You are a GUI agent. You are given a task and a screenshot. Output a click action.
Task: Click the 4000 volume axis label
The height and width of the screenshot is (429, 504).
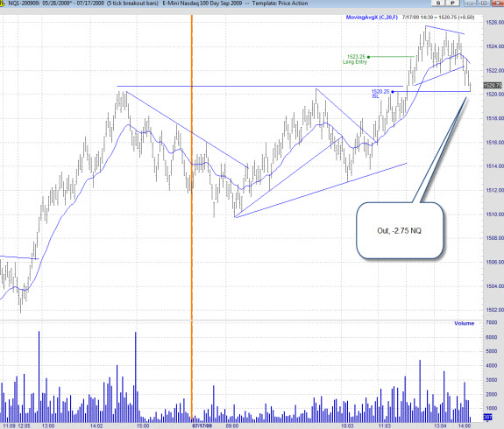tap(492, 366)
